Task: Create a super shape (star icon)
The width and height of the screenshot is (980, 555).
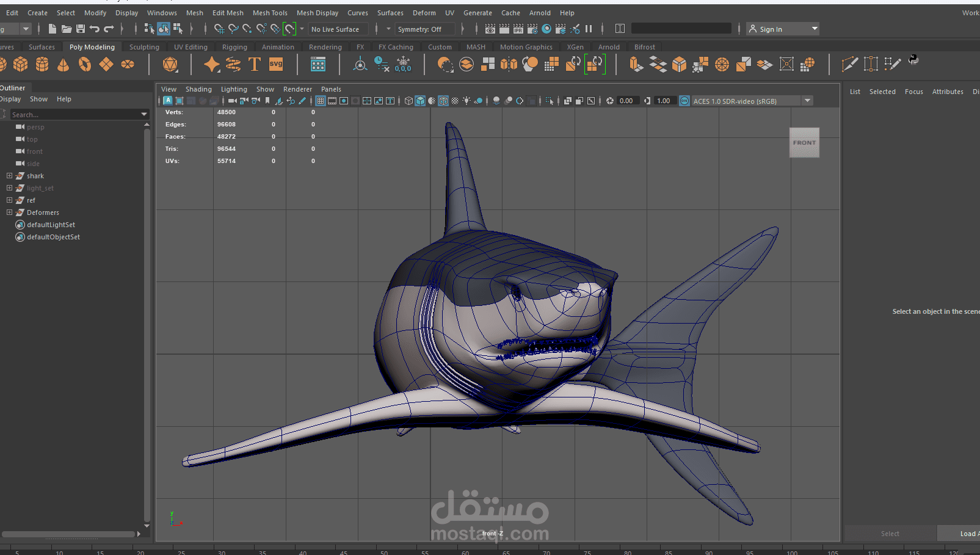Action: (212, 64)
